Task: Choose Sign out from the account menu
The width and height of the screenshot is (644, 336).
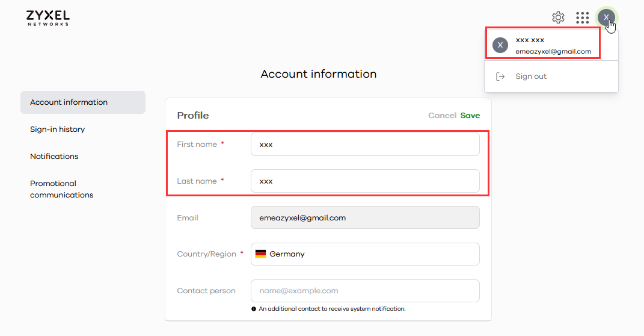Action: point(531,76)
